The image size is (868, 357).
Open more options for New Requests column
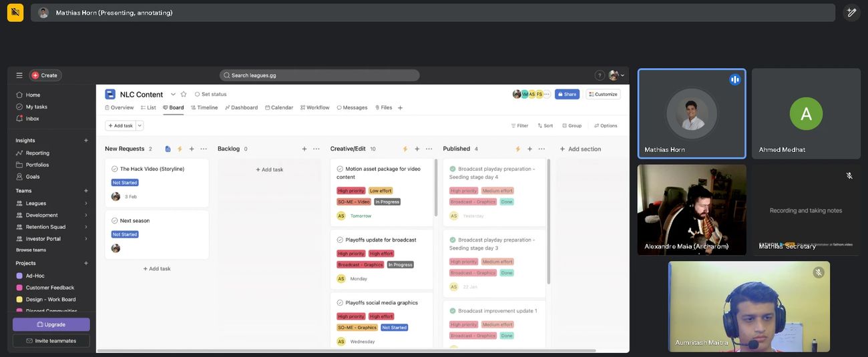pos(204,149)
